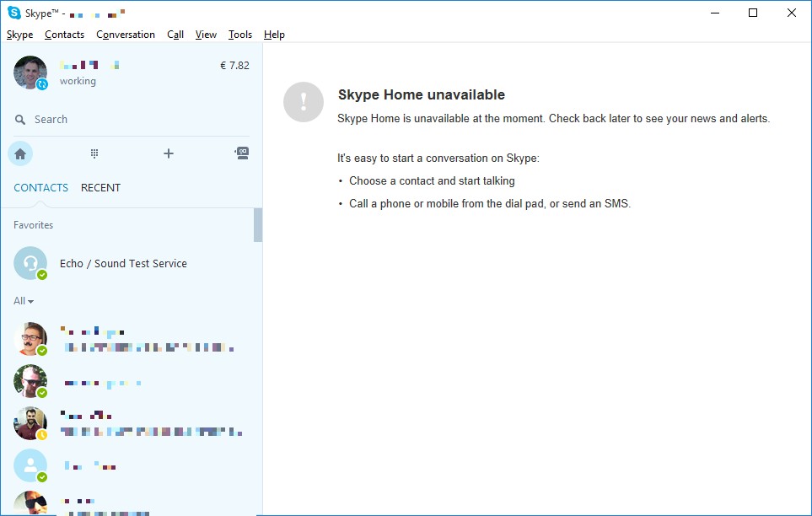Expand the All contacts filter dropdown

coord(24,301)
